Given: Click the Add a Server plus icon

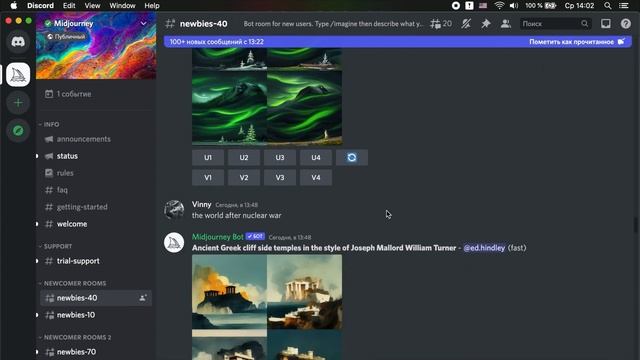Looking at the screenshot, I should click(x=18, y=103).
